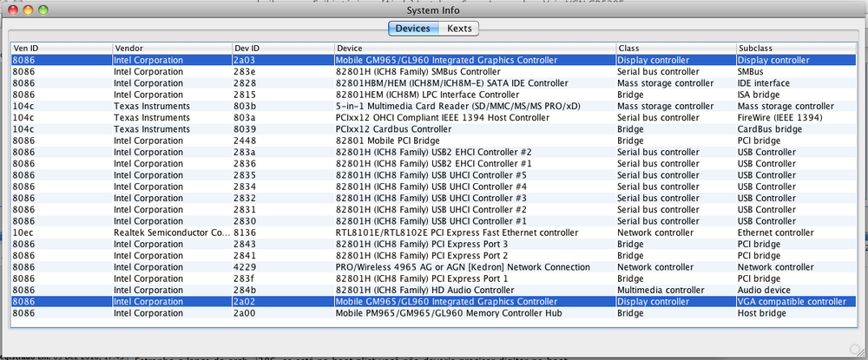Click the red close window button
The width and height of the screenshot is (868, 360).
tap(11, 10)
